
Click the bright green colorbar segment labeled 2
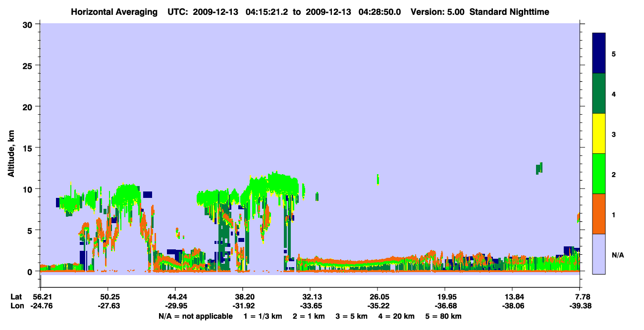point(599,173)
